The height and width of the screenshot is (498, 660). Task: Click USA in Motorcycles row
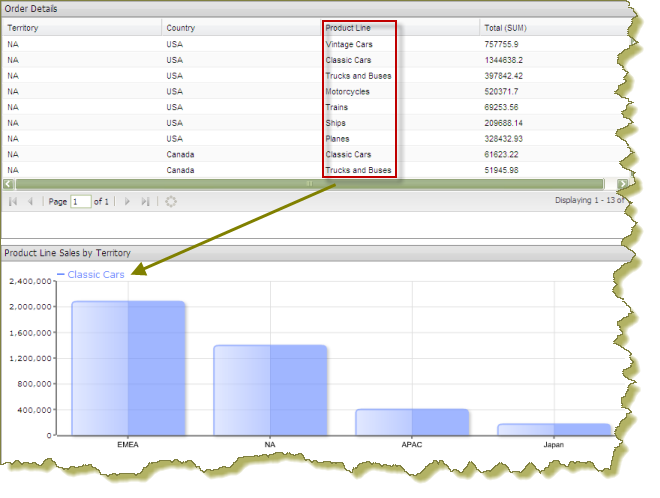(x=174, y=91)
